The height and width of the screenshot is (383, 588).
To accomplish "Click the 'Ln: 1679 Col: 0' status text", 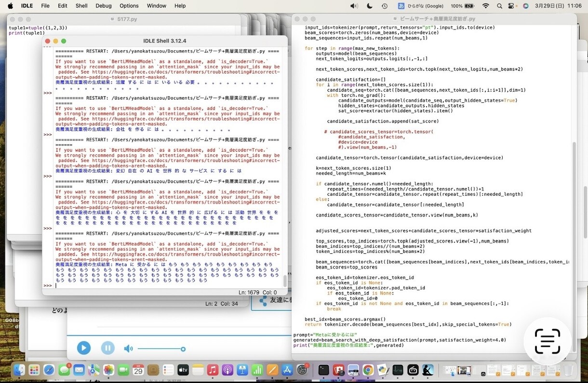I will coord(257,292).
